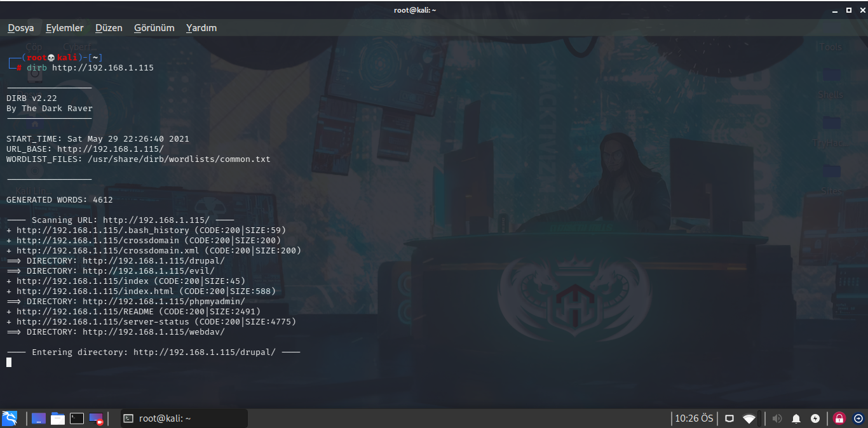Open the Düzen menu

point(109,28)
